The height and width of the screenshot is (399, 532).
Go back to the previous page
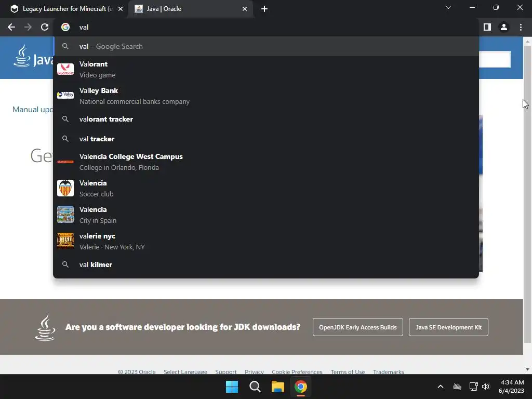[11, 27]
